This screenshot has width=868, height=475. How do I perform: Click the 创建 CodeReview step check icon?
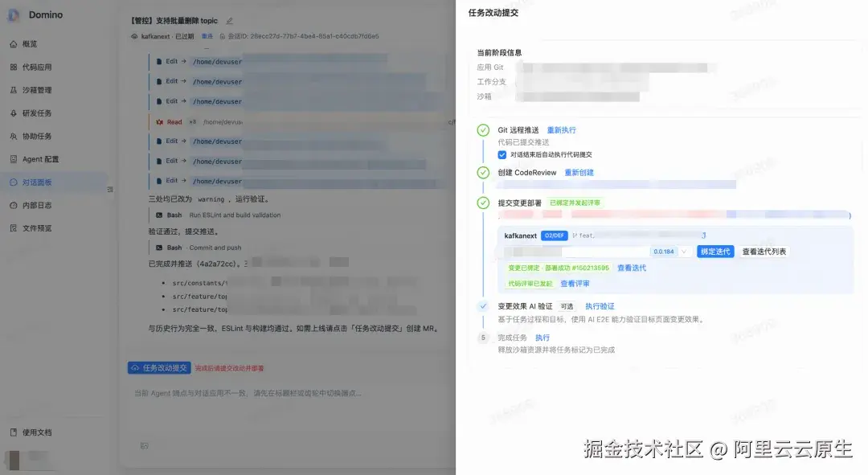[483, 172]
